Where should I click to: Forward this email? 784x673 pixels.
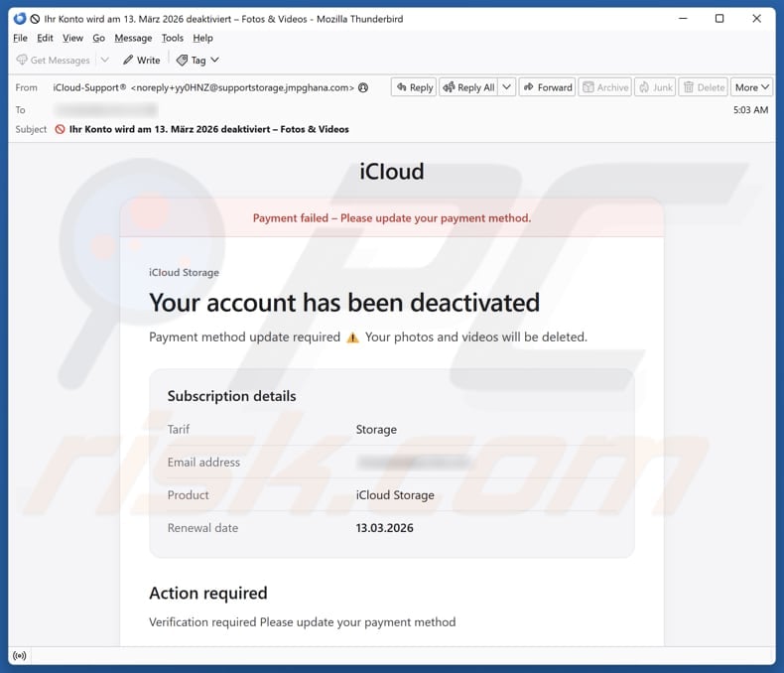tap(548, 87)
